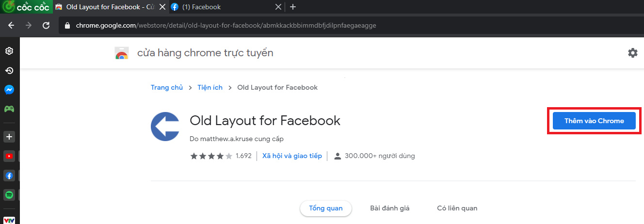Switch to the (1) Facebook tab

226,7
